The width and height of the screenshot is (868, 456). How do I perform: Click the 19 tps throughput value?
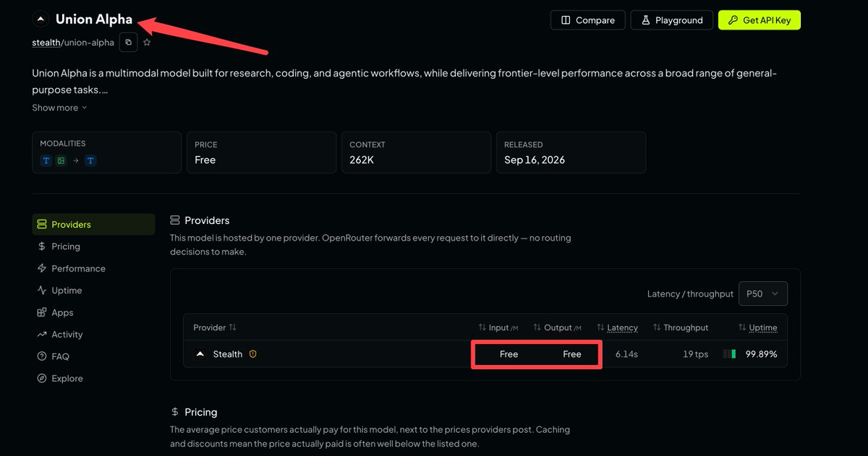click(x=696, y=354)
